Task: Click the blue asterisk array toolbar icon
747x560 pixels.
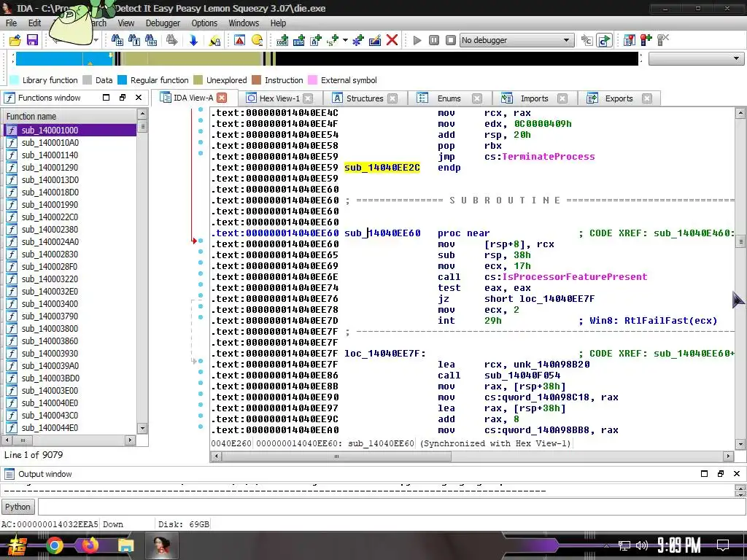Action: coord(357,41)
